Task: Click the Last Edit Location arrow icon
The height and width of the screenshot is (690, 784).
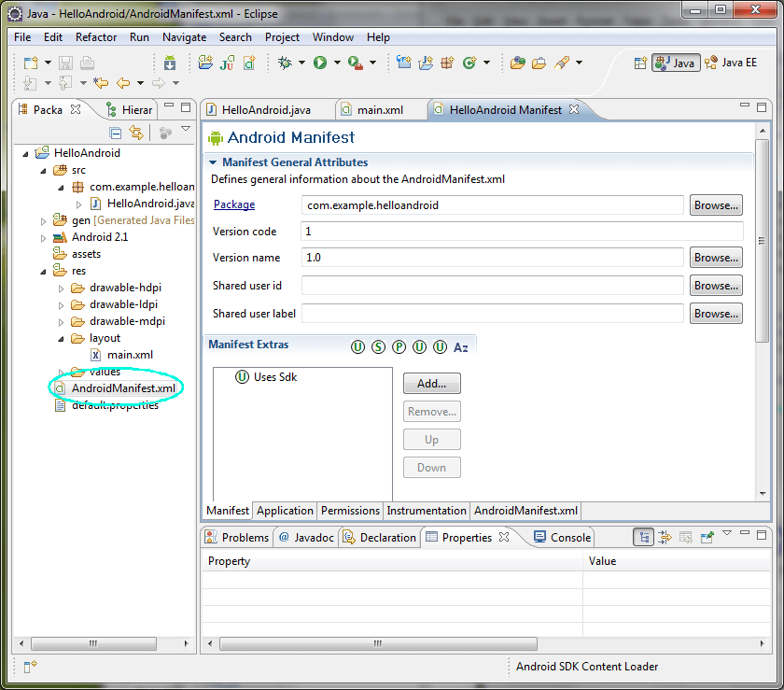Action: 101,82
